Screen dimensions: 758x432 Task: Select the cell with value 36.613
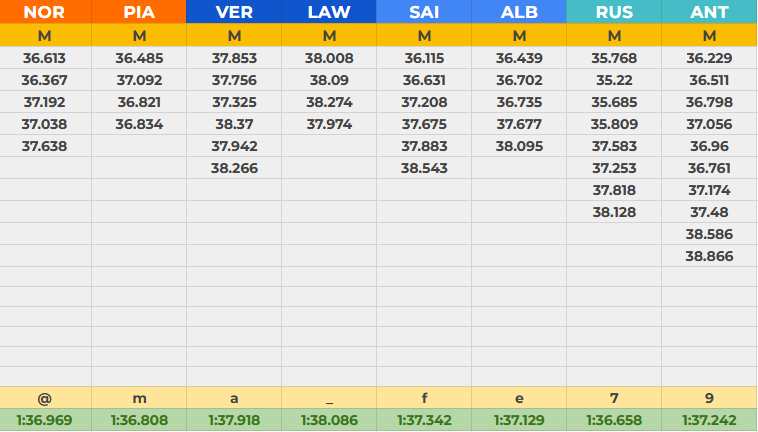tap(45, 58)
